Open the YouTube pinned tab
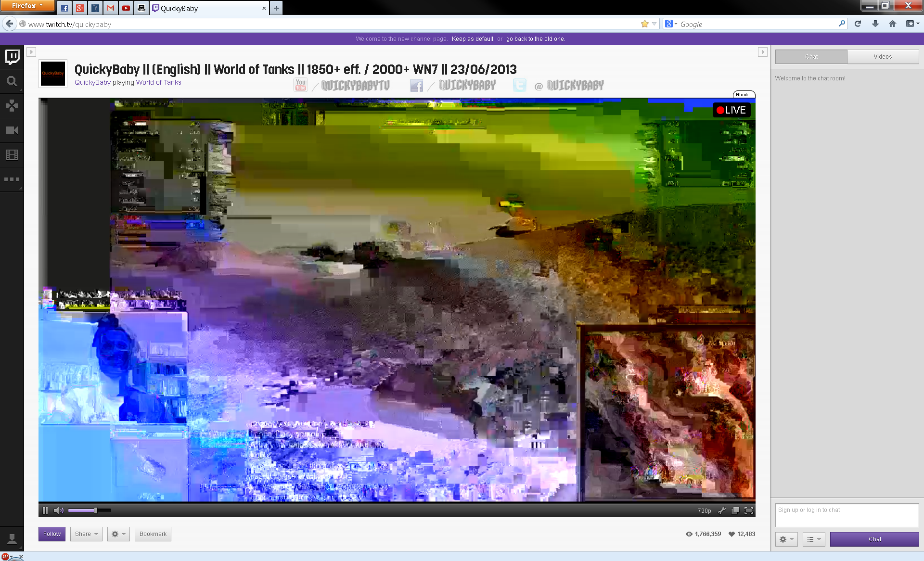924x561 pixels. pos(126,8)
